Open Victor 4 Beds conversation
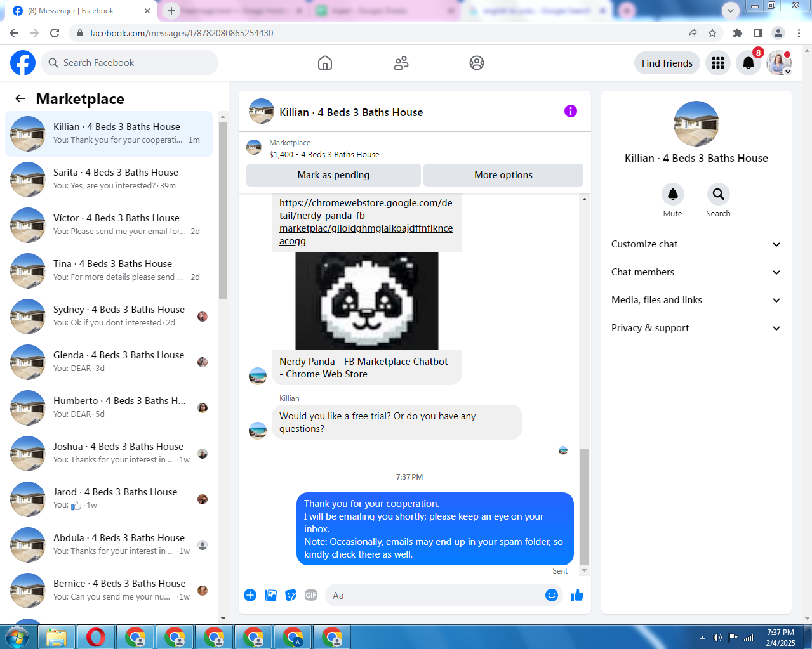Image resolution: width=812 pixels, height=649 pixels. coord(109,225)
